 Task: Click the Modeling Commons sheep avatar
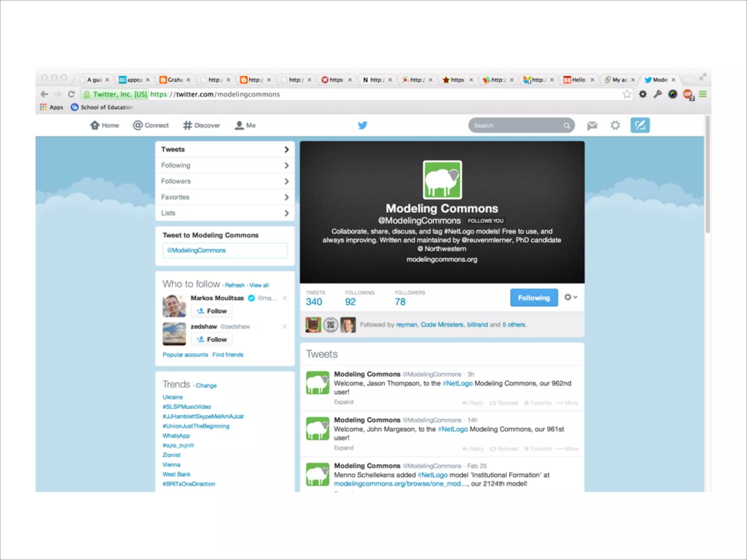click(442, 180)
